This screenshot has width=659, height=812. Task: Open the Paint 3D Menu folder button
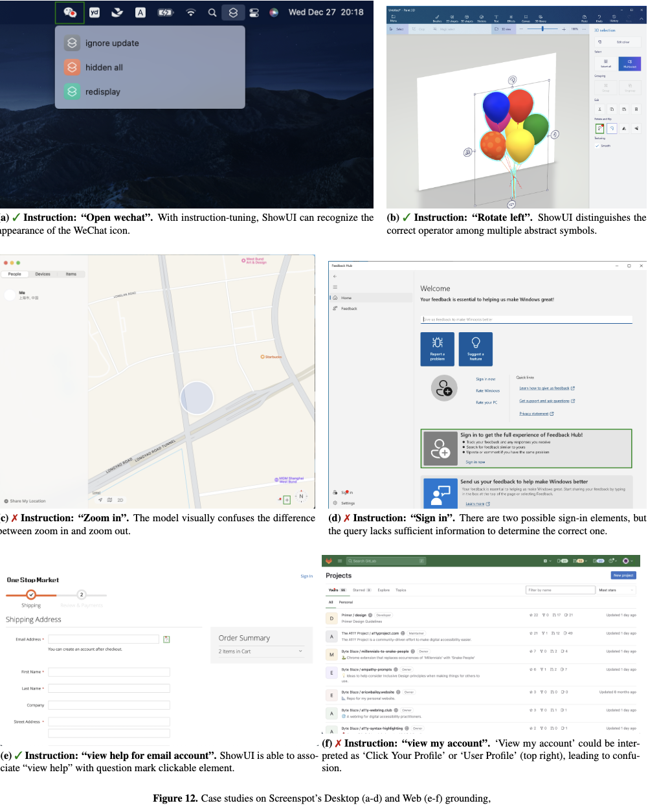point(394,18)
